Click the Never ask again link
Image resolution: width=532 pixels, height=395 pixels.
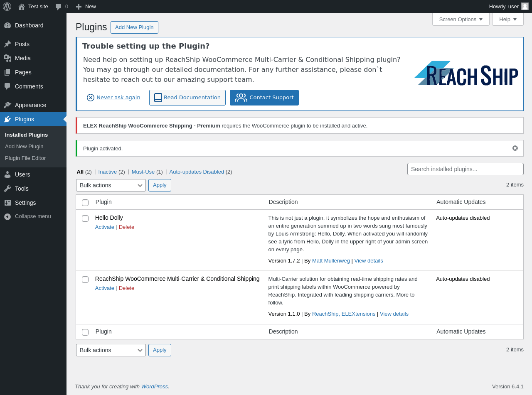tap(118, 98)
